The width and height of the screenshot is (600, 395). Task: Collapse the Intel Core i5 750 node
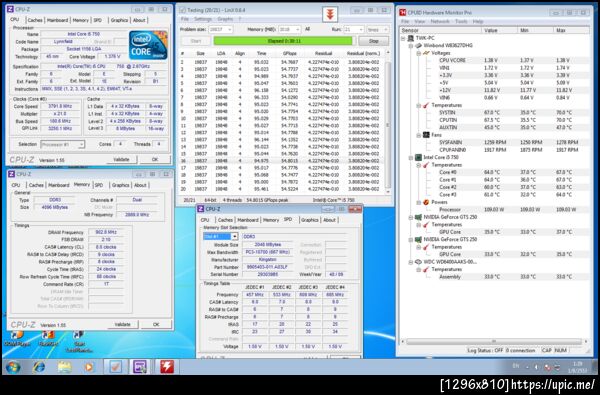411,157
